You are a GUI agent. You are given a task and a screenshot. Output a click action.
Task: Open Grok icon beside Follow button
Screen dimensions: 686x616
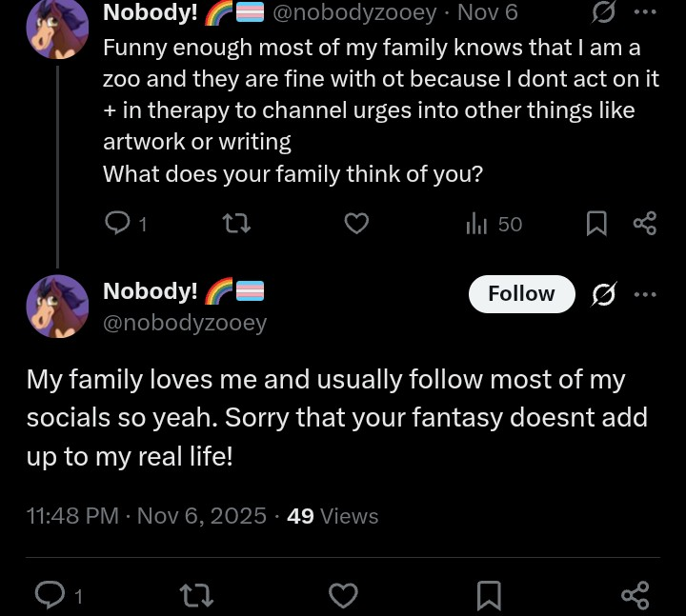[x=602, y=294]
